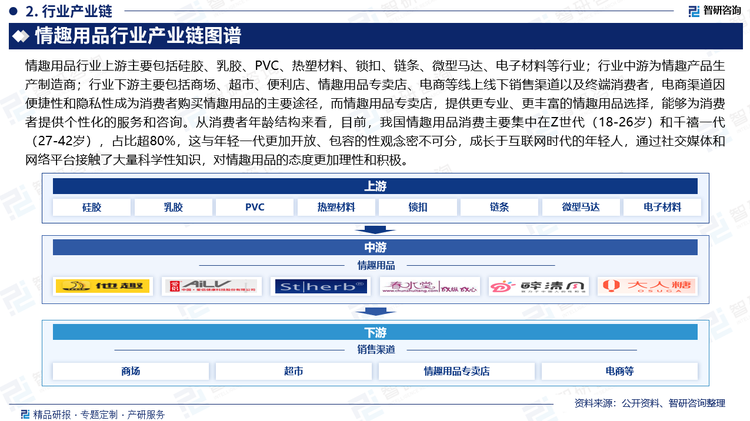Click the 智研咨询 logo icon

click(x=694, y=11)
